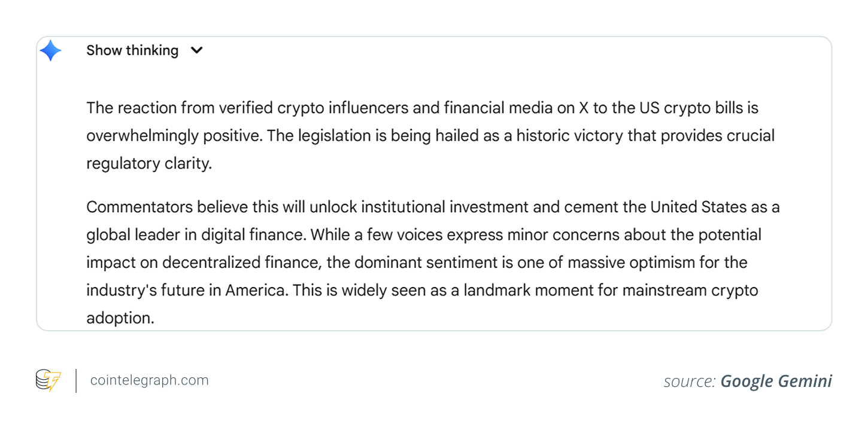Click the Show thinking label
Image resolution: width=868 pixels, height=427 pixels.
132,51
